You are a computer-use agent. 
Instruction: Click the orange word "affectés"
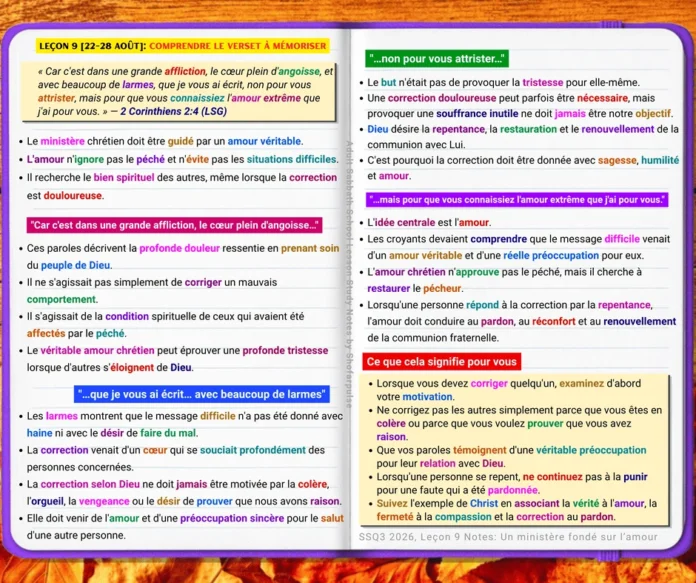tap(46, 333)
